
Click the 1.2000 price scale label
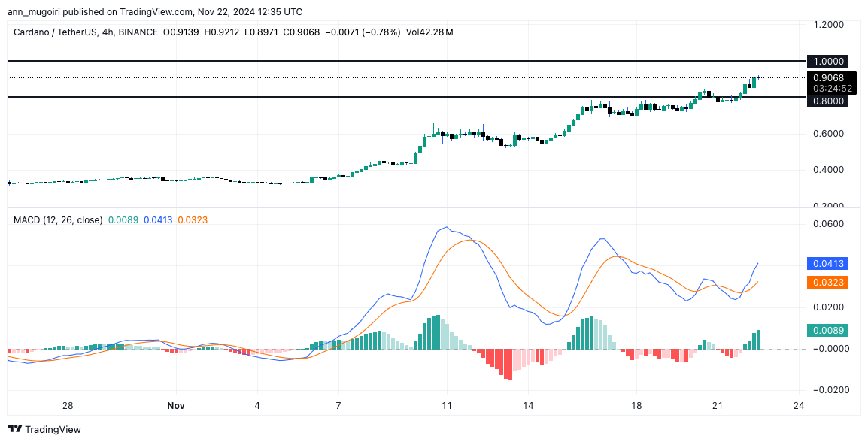tap(828, 25)
